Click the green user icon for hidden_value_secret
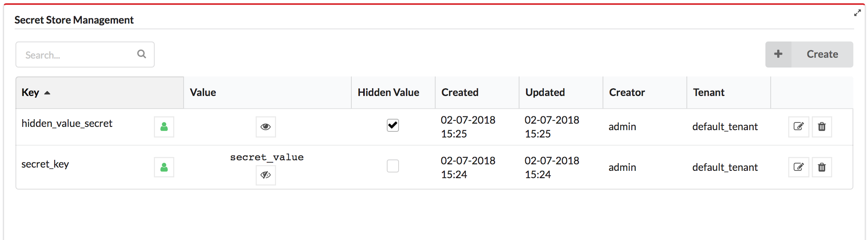This screenshot has height=240, width=868. 164,127
